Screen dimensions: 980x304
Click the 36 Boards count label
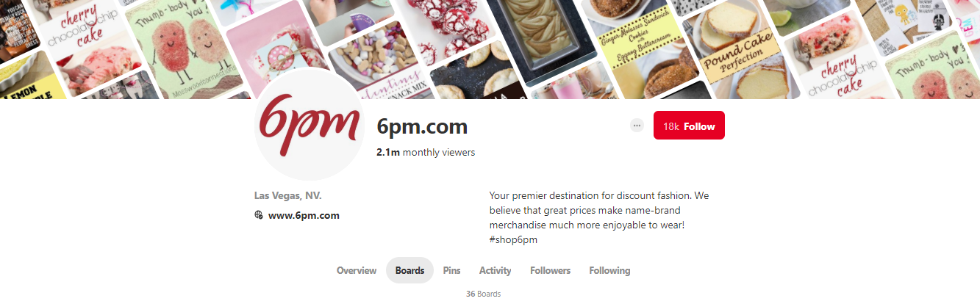(x=483, y=294)
